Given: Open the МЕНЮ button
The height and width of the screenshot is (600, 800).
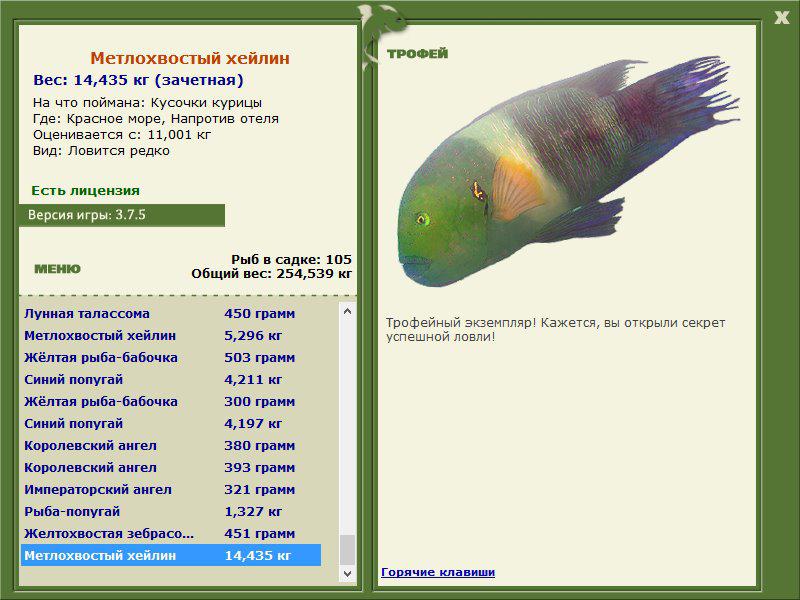Looking at the screenshot, I should (57, 269).
